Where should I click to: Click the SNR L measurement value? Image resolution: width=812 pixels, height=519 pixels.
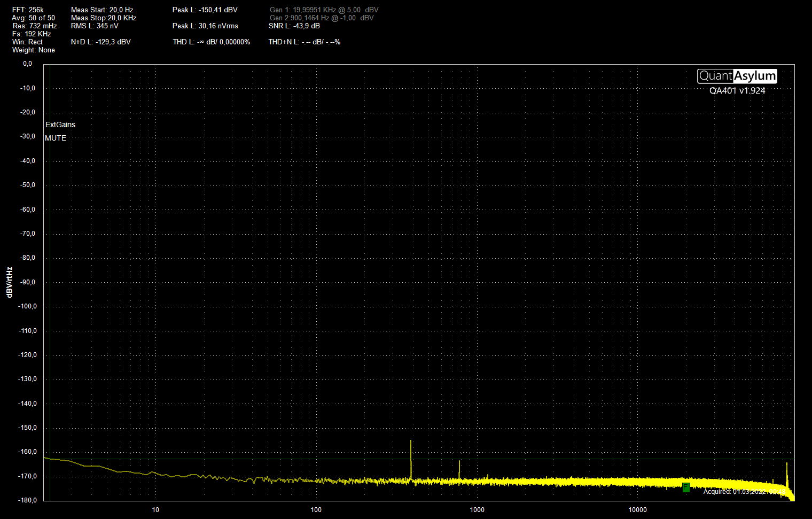click(x=294, y=26)
